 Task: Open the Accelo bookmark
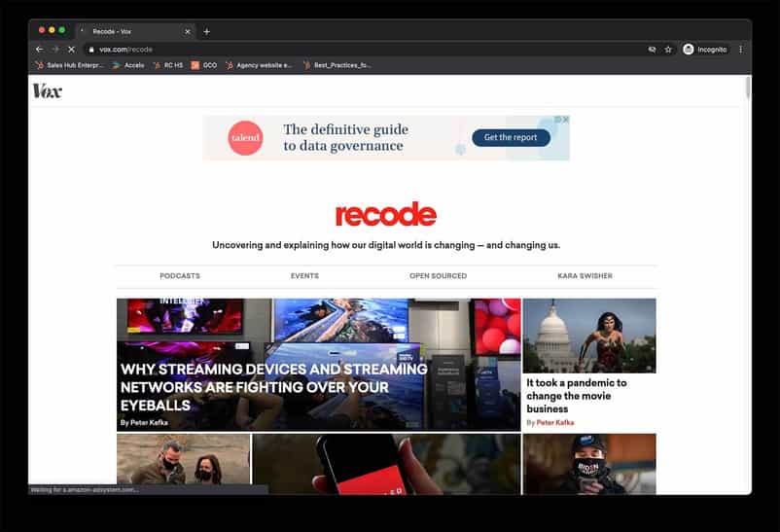click(128, 65)
